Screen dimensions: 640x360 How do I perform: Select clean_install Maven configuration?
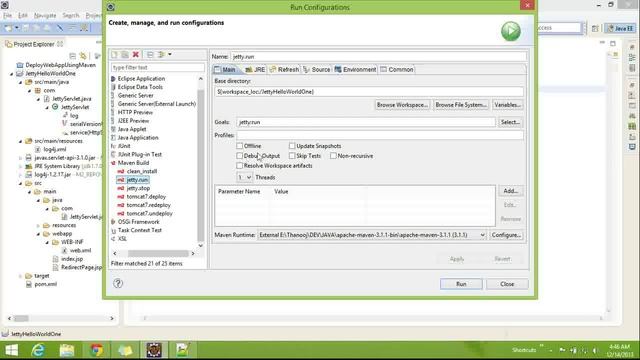142,171
